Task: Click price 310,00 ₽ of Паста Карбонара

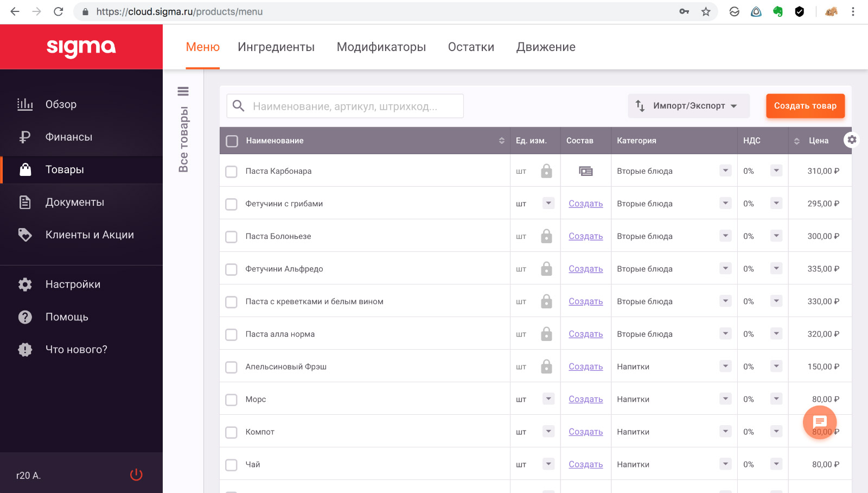Action: (x=823, y=171)
